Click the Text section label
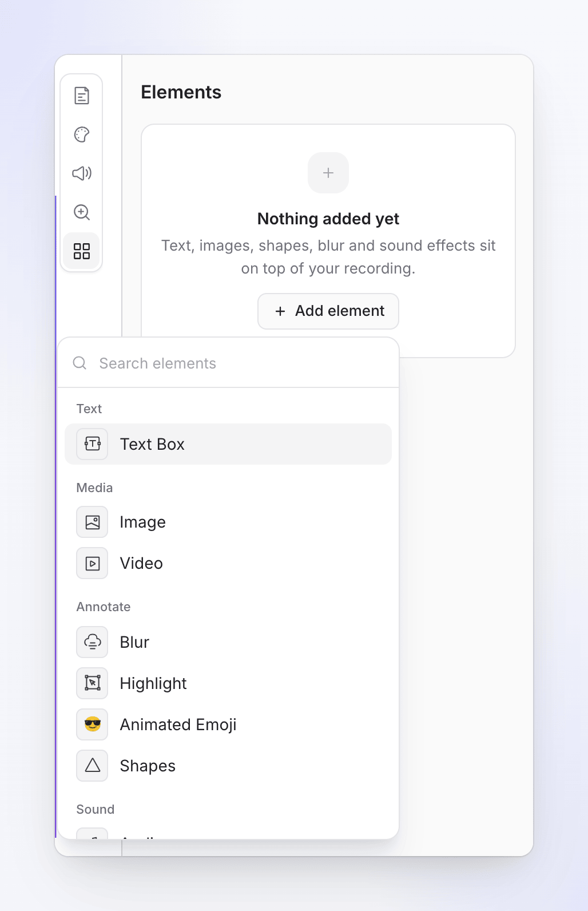 coord(89,409)
